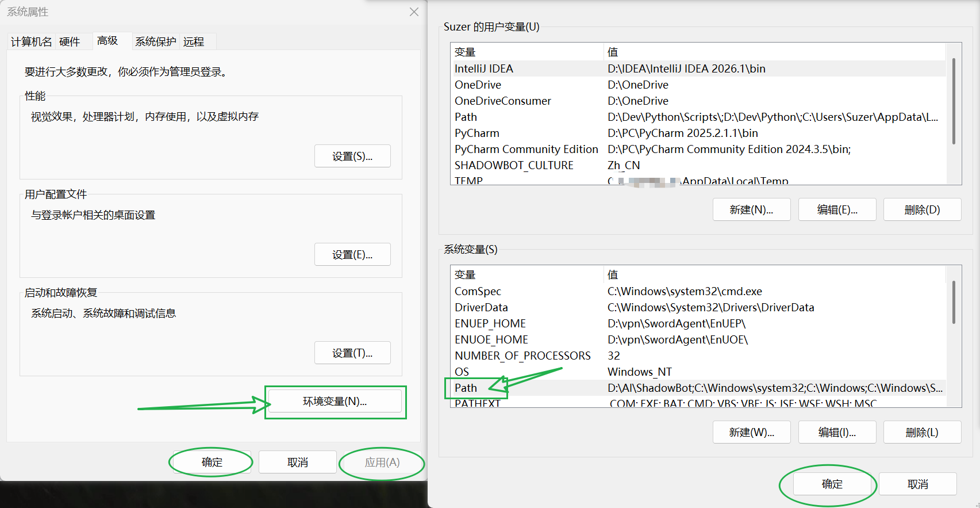Click the user variables list scrollbar
The image size is (980, 508).
[x=954, y=101]
